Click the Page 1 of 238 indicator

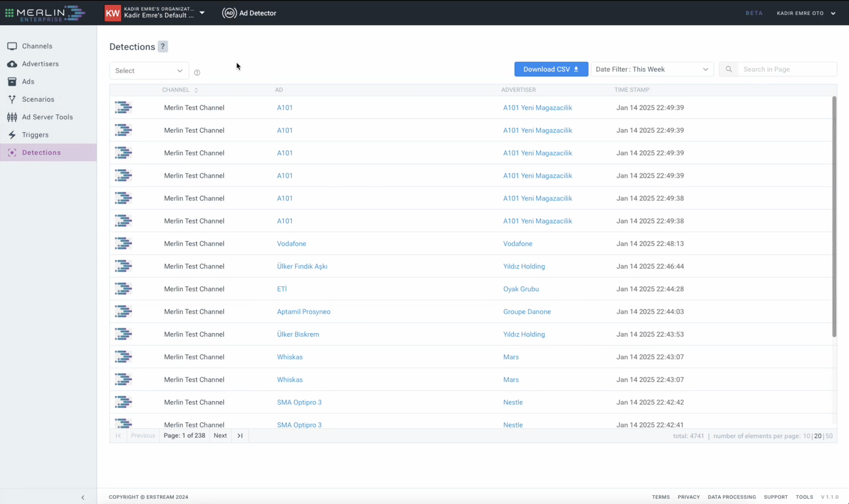click(184, 435)
